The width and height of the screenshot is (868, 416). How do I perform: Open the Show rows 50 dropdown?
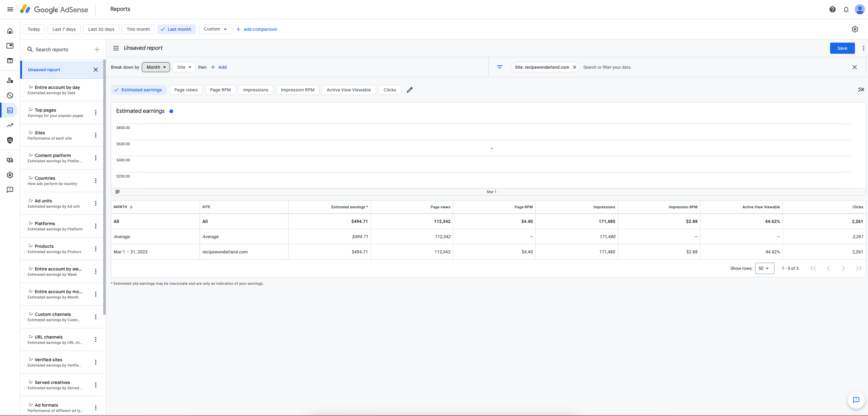click(764, 268)
